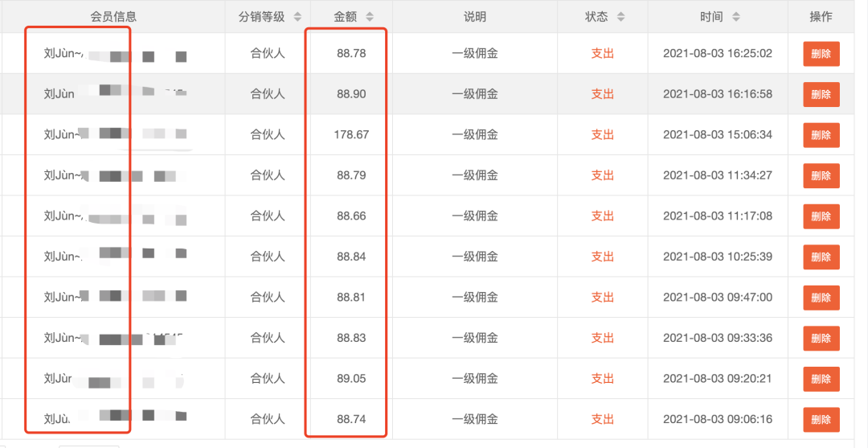Delete the 178.67 amount record
Viewport: 868px width, 448px height.
click(821, 135)
